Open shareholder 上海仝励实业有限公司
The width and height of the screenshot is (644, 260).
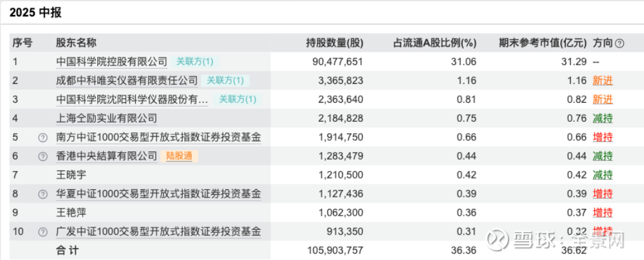(106, 119)
